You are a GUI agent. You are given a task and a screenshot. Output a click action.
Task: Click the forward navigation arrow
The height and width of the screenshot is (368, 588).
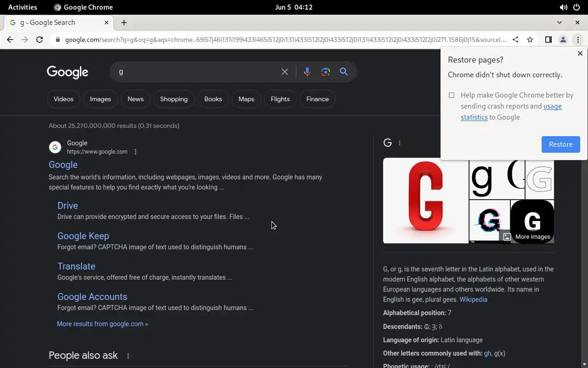pyautogui.click(x=25, y=40)
